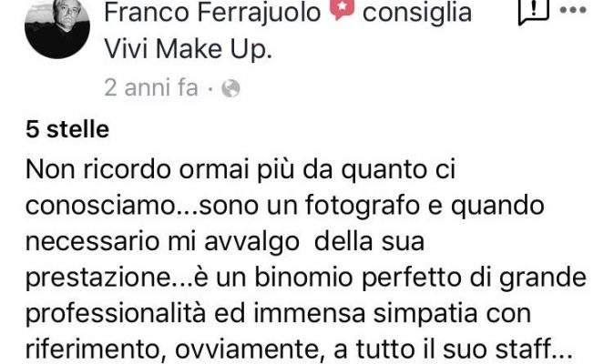Tap the globe public-visibility icon

230,88
